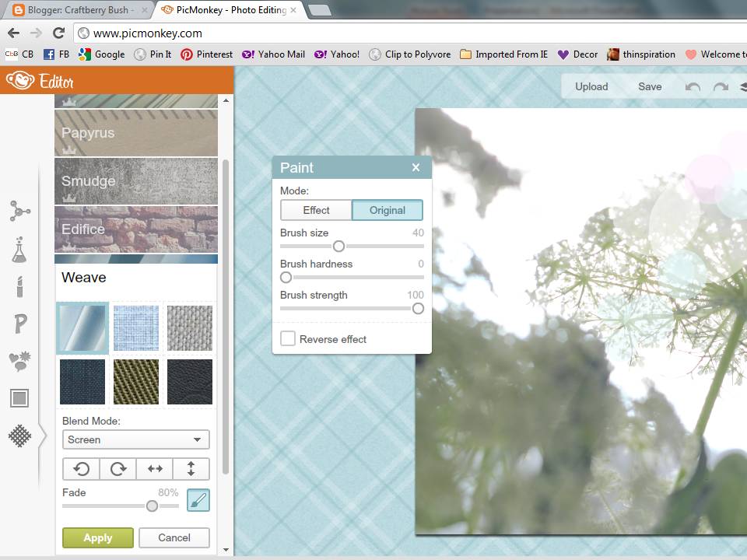Image resolution: width=747 pixels, height=560 pixels.
Task: Undo the last edit
Action: (693, 86)
